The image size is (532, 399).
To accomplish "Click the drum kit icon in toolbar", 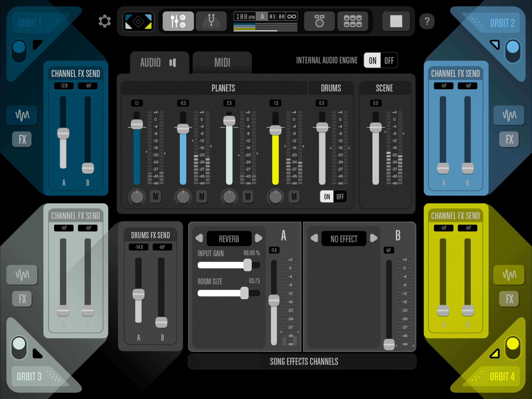I will click(319, 21).
